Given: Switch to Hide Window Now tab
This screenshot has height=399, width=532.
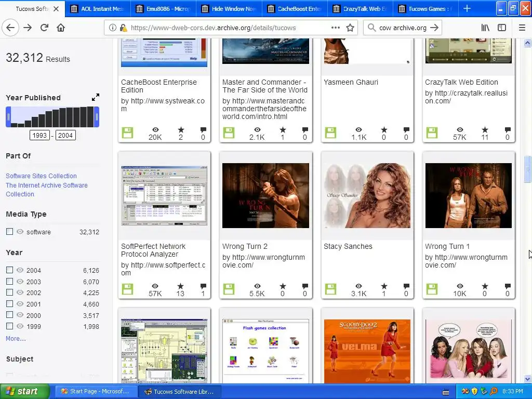Looking at the screenshot, I should 229,9.
